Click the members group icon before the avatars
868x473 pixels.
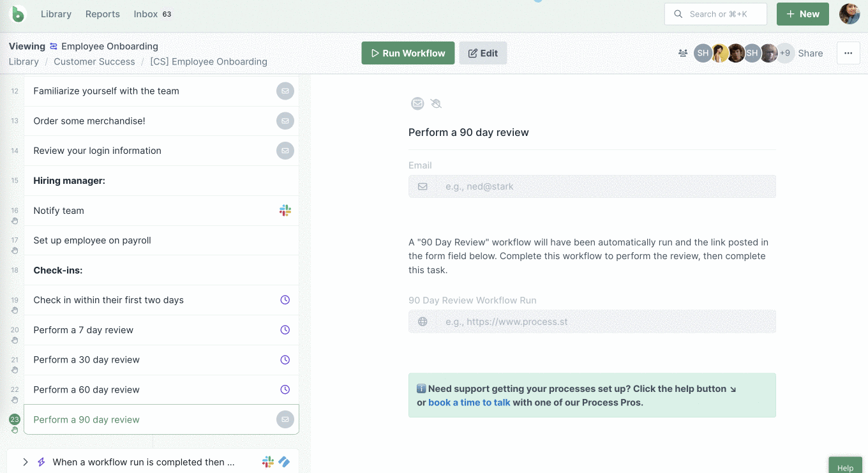pos(682,53)
